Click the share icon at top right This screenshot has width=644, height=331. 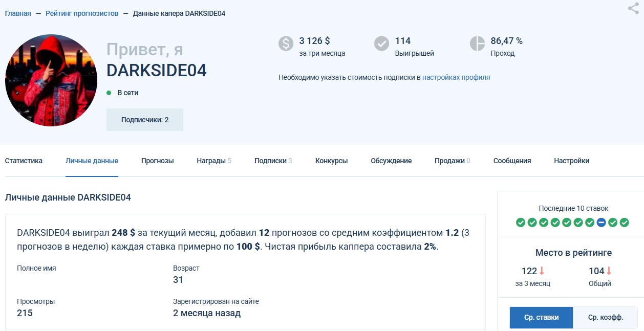pos(633,8)
